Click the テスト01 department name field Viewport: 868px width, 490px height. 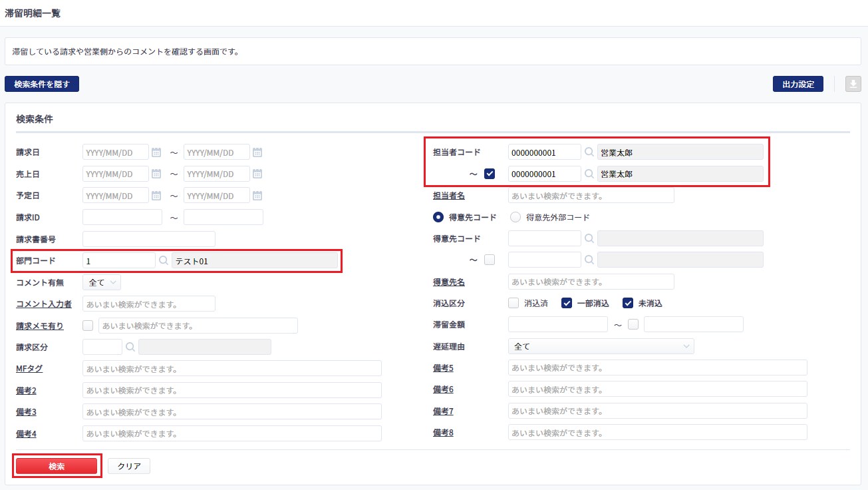pos(255,261)
